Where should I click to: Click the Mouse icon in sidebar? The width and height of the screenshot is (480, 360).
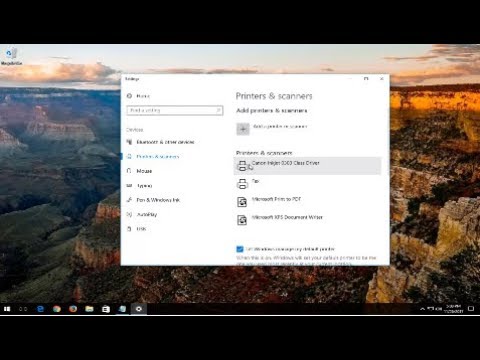tap(129, 171)
